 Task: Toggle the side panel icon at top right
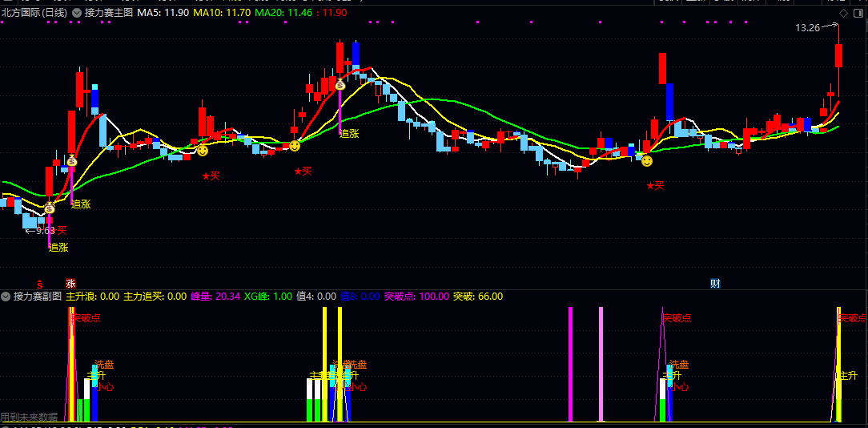[857, 14]
